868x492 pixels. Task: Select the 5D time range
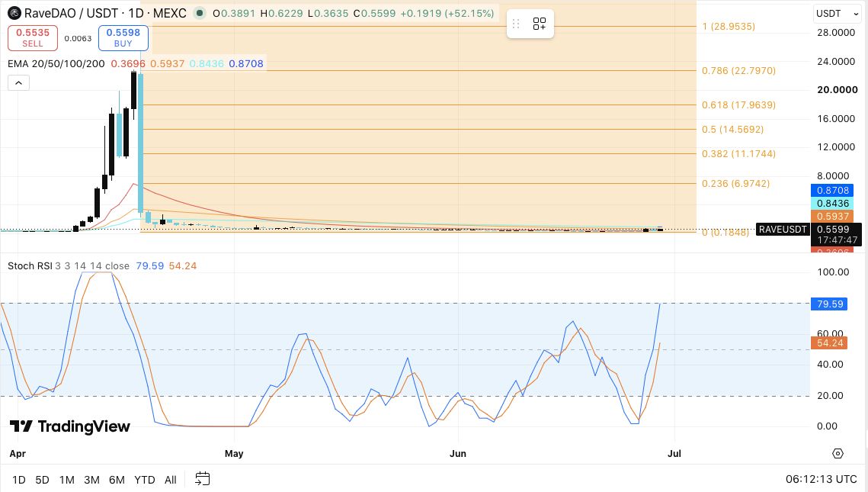pos(42,480)
